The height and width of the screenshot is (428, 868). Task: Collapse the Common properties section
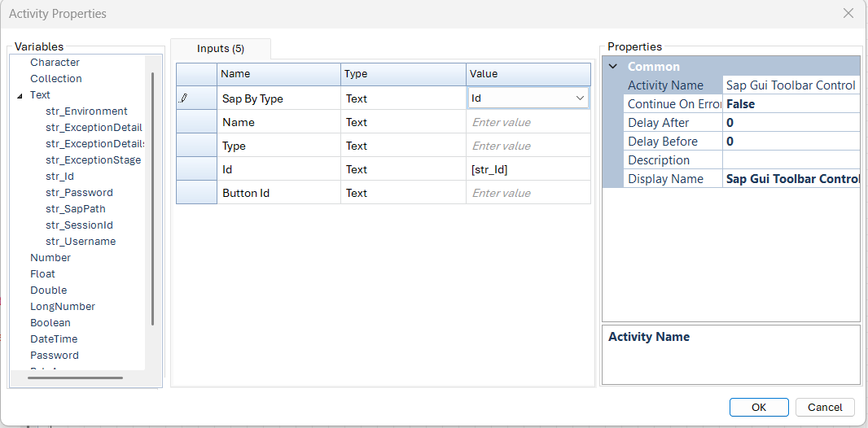click(x=612, y=67)
